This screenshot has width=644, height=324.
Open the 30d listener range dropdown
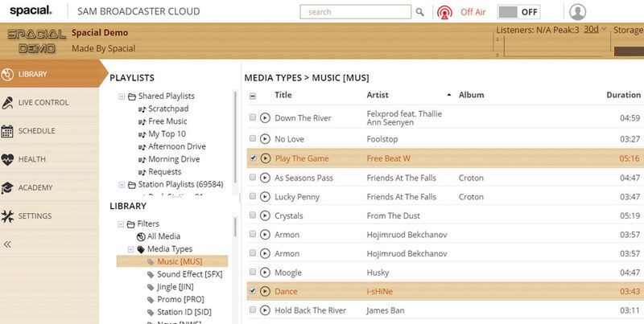[595, 29]
